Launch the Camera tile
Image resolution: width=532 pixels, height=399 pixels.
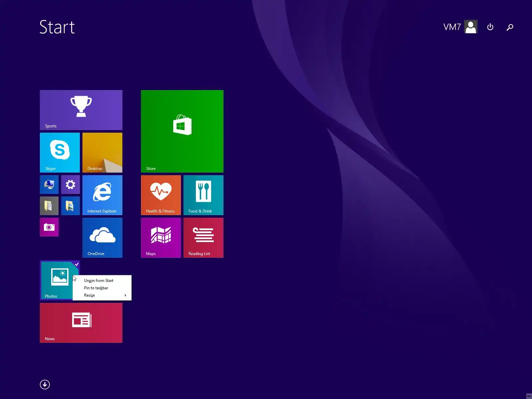pyautogui.click(x=49, y=227)
